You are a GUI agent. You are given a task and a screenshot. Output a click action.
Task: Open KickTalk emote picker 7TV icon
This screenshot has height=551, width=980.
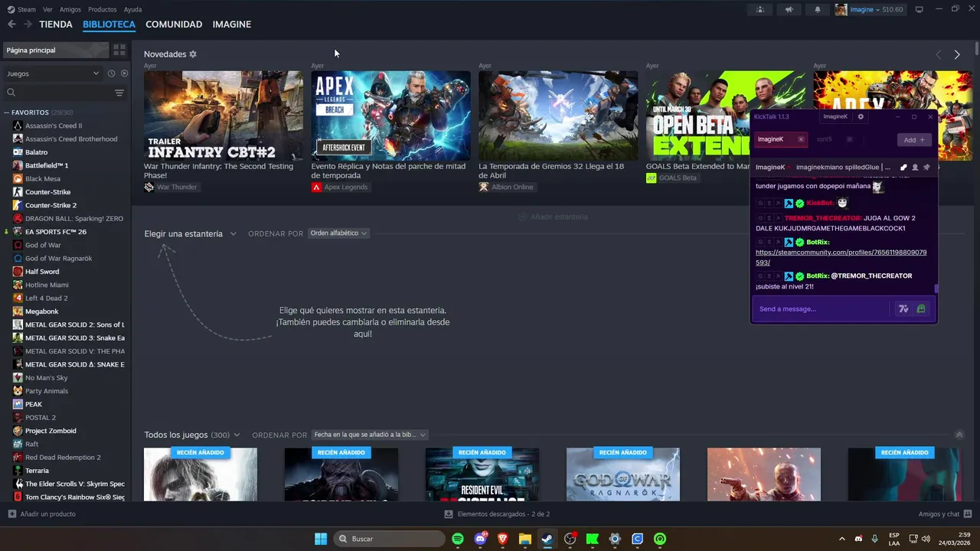coord(903,309)
